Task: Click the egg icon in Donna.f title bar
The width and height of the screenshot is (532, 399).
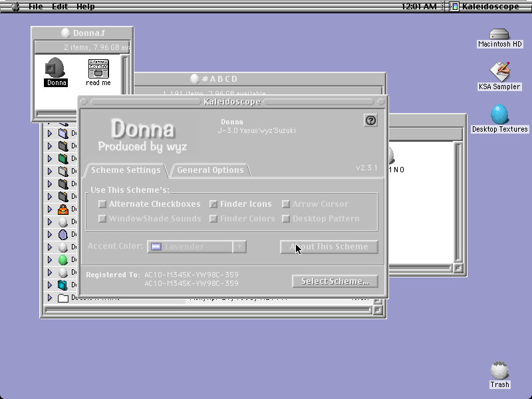Action: point(65,33)
